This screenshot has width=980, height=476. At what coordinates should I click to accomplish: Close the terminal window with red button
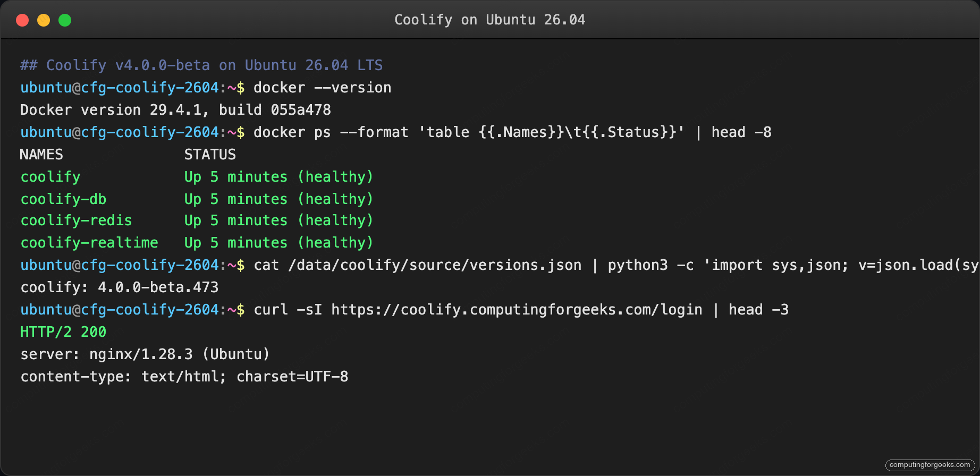(x=22, y=20)
